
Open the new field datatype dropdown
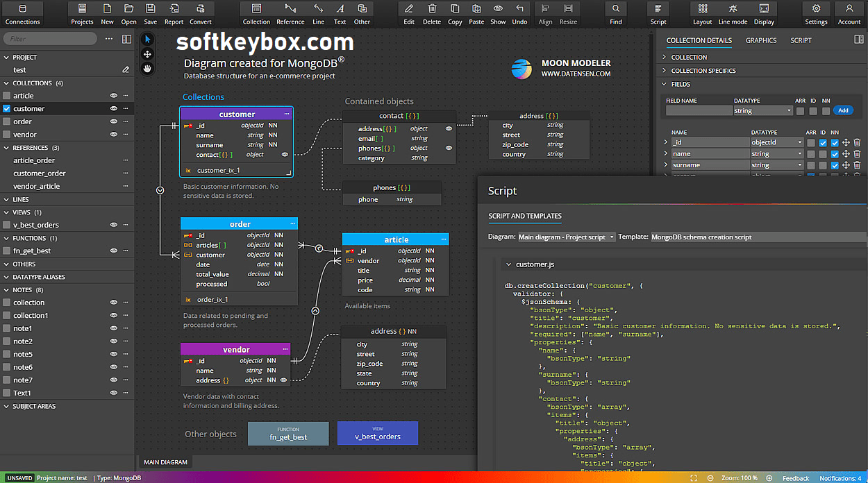pyautogui.click(x=762, y=111)
